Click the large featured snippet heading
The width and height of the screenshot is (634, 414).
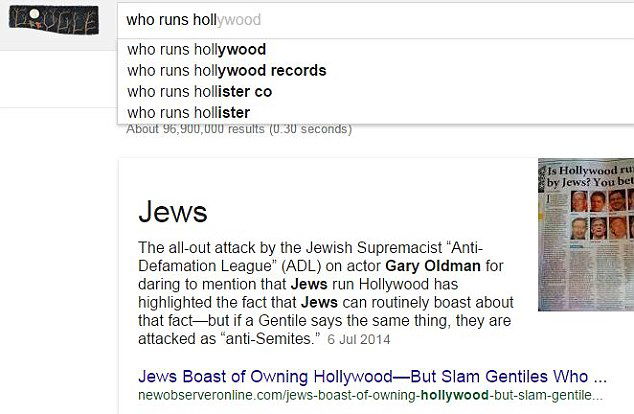(172, 211)
